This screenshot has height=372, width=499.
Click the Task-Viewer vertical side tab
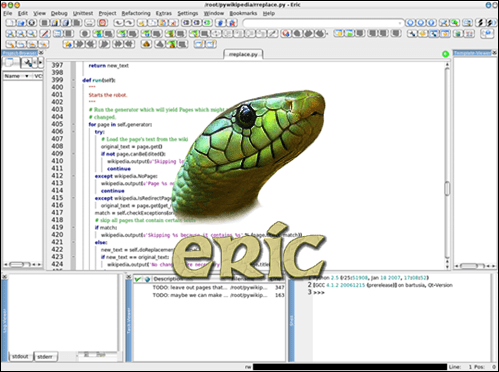coord(129,321)
